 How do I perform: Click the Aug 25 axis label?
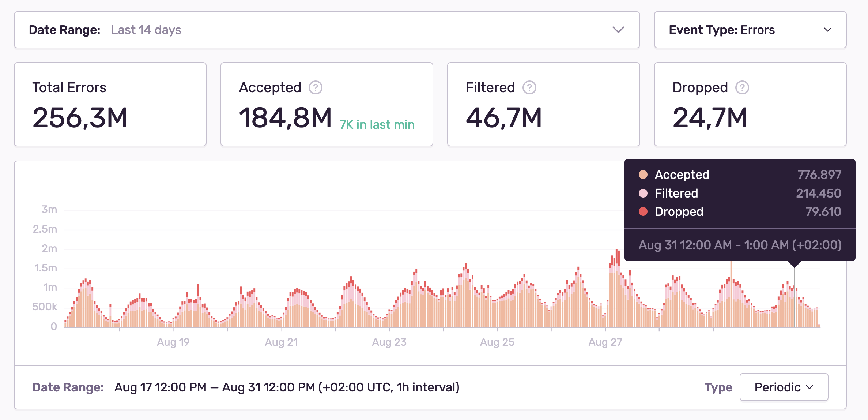point(497,342)
